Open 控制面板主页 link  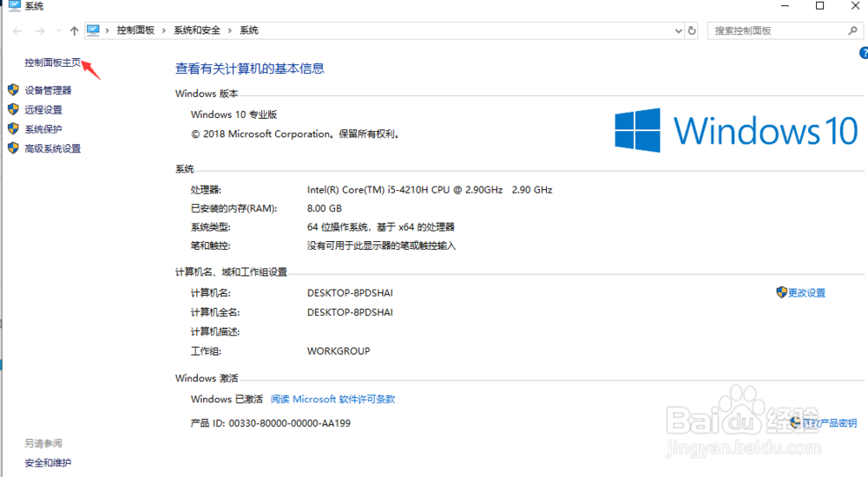[x=53, y=62]
